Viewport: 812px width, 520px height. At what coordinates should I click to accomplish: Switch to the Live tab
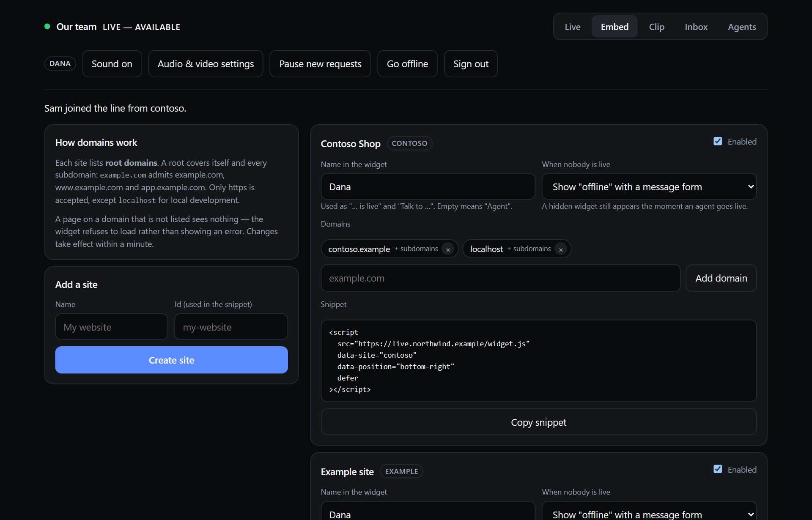[x=573, y=27]
